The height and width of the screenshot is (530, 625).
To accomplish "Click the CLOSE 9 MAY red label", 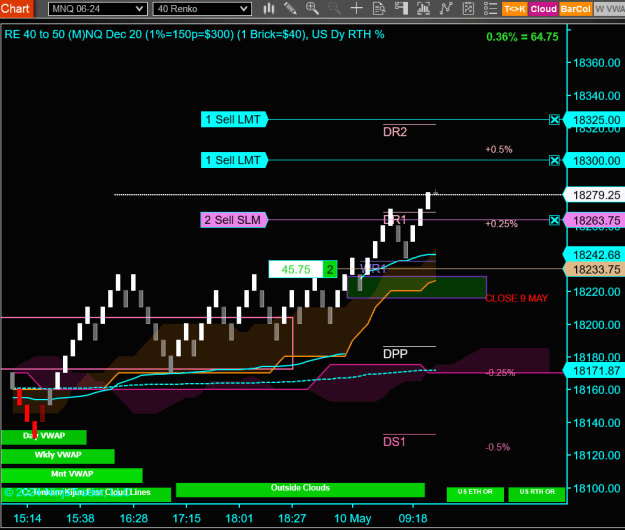I will 517,298.
